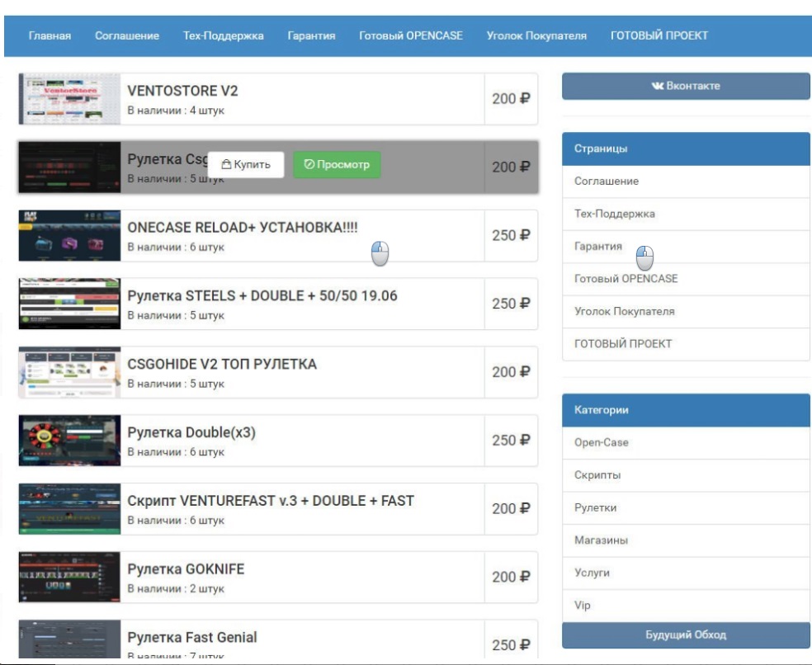
Task: Click the Купить button on hovered product
Action: pyautogui.click(x=245, y=165)
